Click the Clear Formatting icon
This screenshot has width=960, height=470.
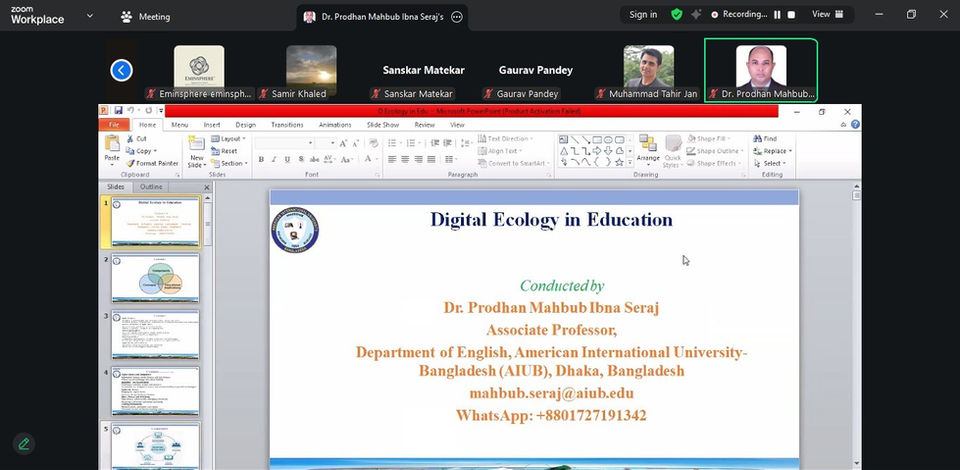pyautogui.click(x=373, y=143)
